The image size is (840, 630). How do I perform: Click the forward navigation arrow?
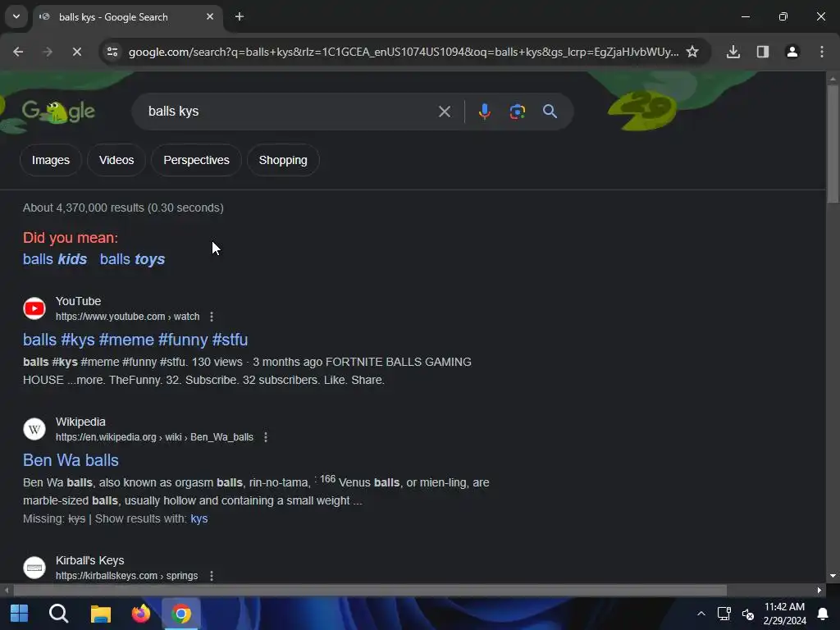point(48,52)
